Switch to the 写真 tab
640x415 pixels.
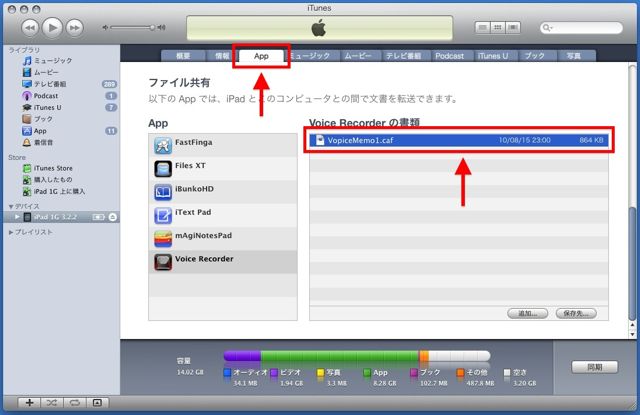click(574, 56)
